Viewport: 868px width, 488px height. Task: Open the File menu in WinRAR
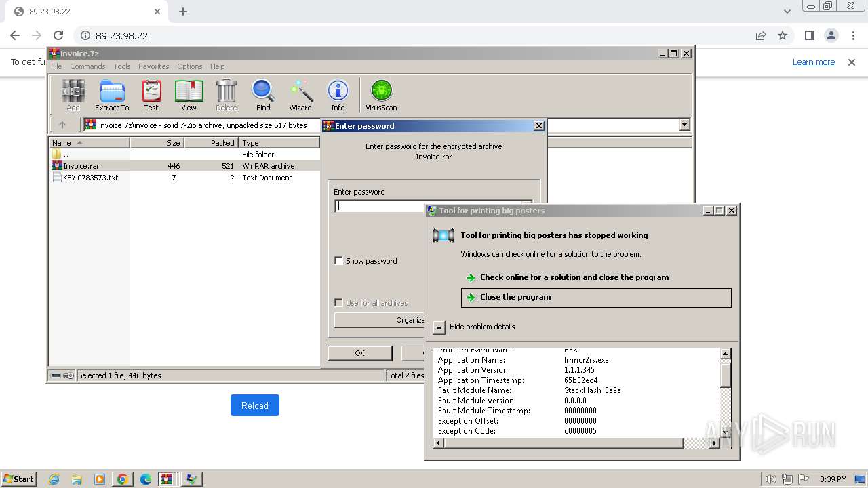point(56,66)
